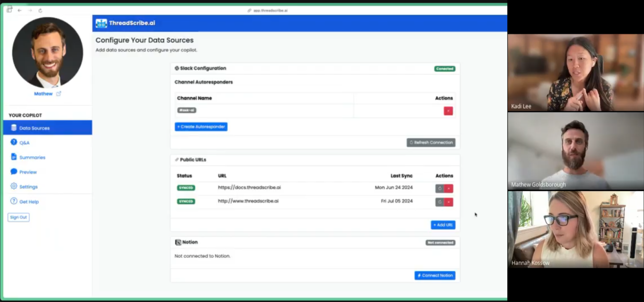
Task: Go forward in the browser
Action: tap(30, 10)
